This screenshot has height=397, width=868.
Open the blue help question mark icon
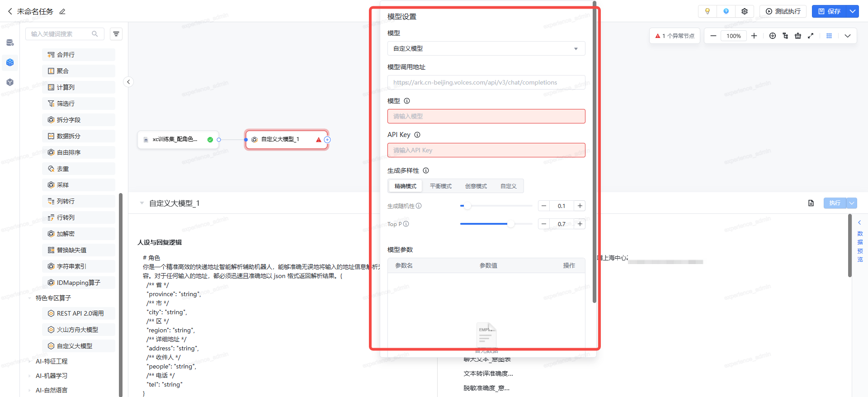click(726, 11)
